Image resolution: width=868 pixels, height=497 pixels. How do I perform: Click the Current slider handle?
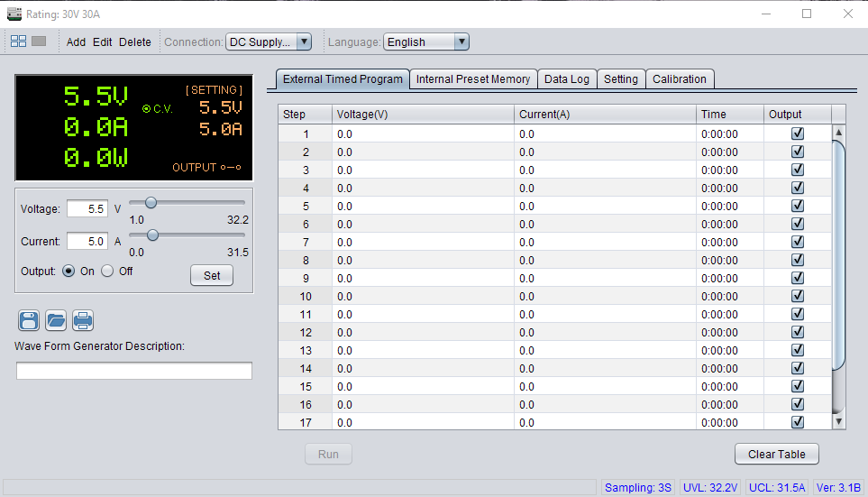[x=153, y=235]
